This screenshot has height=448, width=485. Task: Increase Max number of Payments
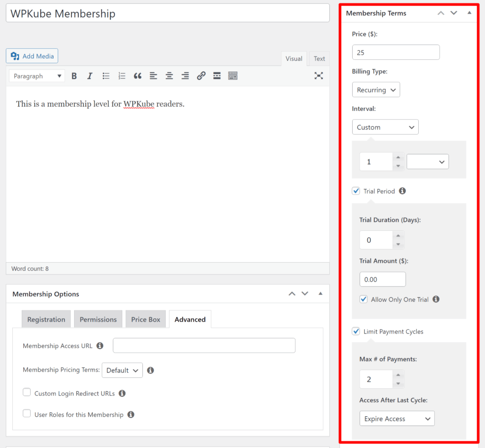pos(398,375)
